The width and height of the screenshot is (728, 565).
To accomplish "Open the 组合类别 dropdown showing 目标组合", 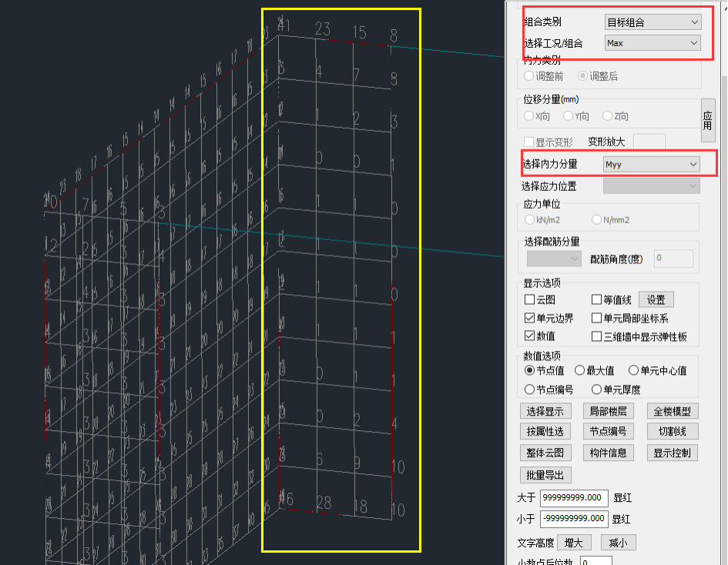I will click(653, 22).
